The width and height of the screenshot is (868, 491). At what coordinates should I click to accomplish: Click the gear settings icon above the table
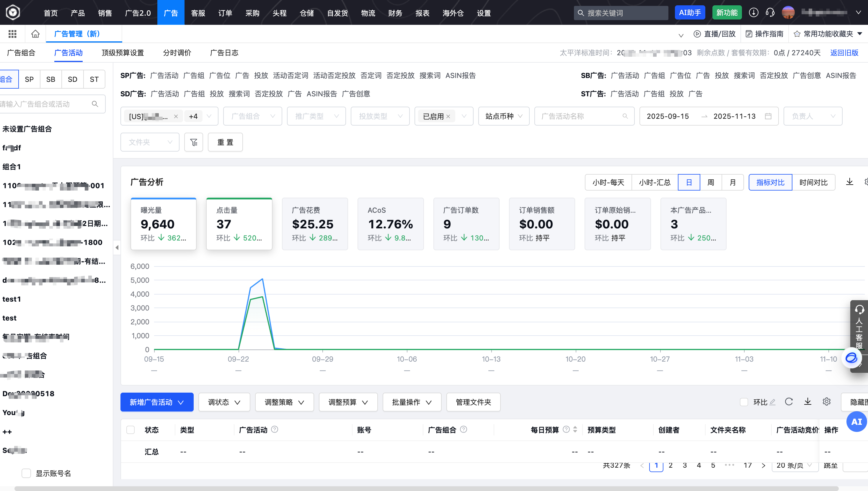click(x=826, y=402)
